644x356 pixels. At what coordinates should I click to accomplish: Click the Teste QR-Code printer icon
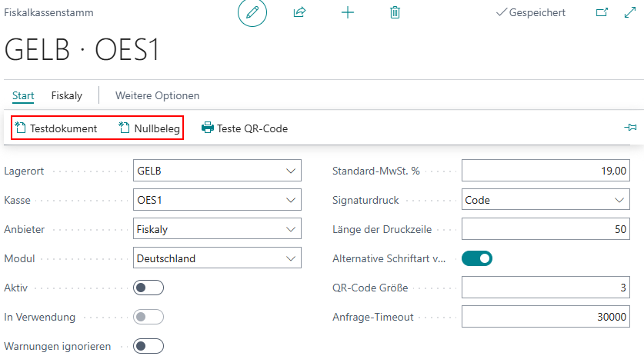208,128
